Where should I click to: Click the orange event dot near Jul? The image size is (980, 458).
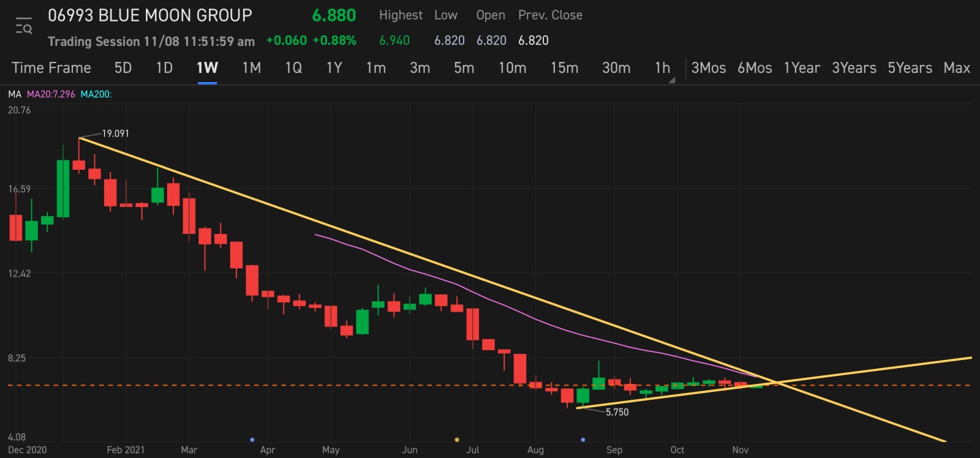[457, 440]
